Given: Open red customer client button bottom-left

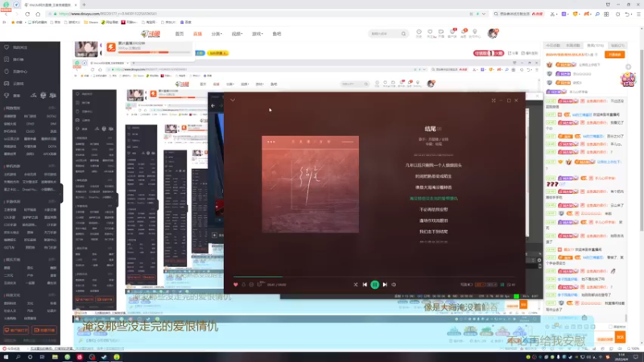Looking at the screenshot, I should point(16,330).
